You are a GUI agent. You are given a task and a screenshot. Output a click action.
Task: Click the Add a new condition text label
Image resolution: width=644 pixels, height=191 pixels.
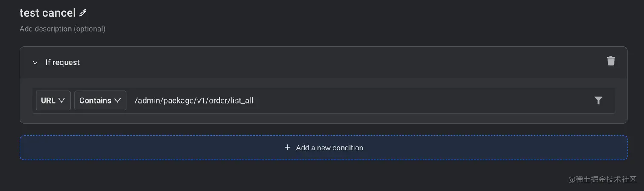[330, 148]
